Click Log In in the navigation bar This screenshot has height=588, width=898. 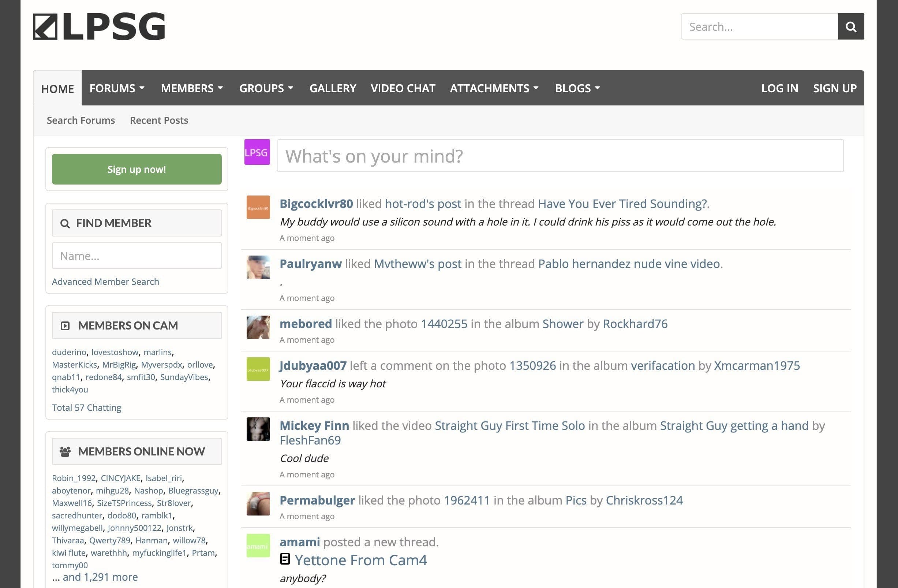(779, 88)
